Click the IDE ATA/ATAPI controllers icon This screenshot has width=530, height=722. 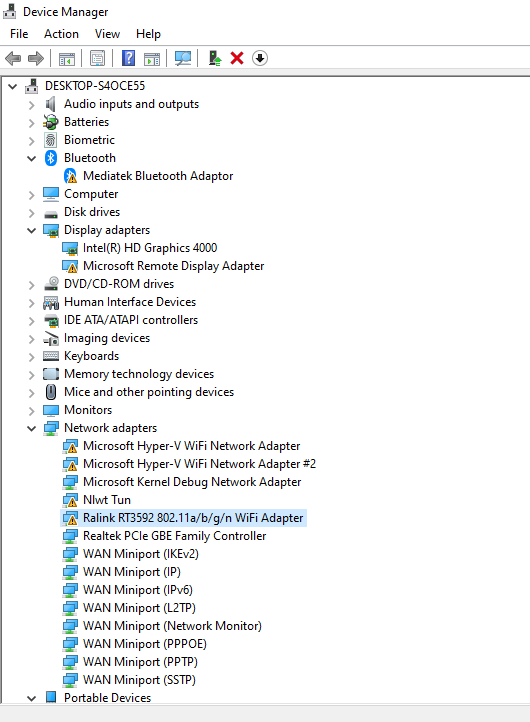click(51, 320)
